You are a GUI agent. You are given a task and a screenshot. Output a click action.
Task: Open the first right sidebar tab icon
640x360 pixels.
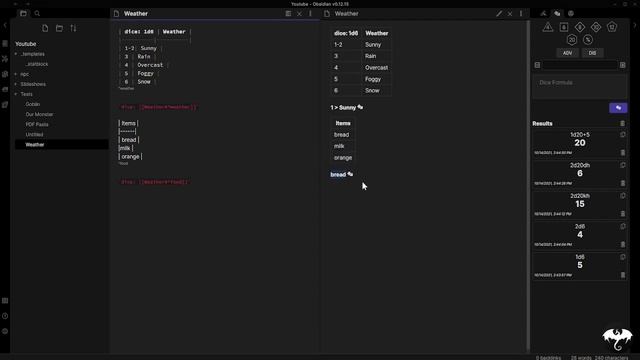pos(543,13)
